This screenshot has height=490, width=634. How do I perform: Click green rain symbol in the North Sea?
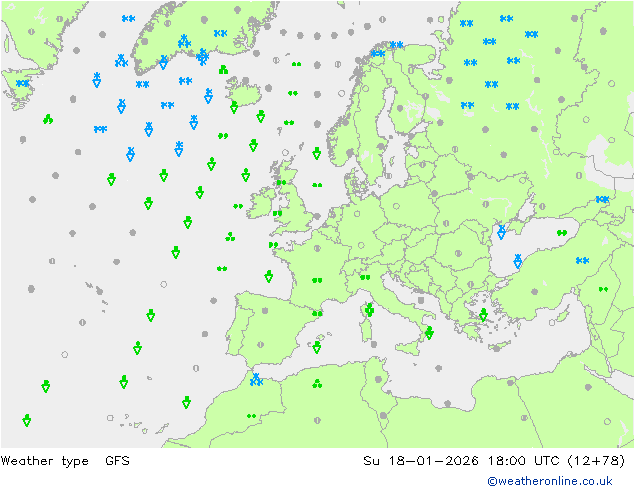pos(317,185)
